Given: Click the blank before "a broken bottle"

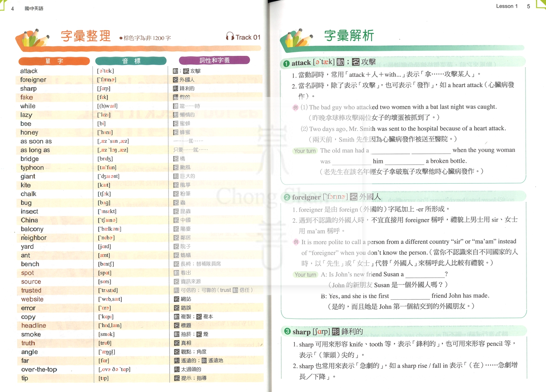Looking at the screenshot, I should click(404, 162).
